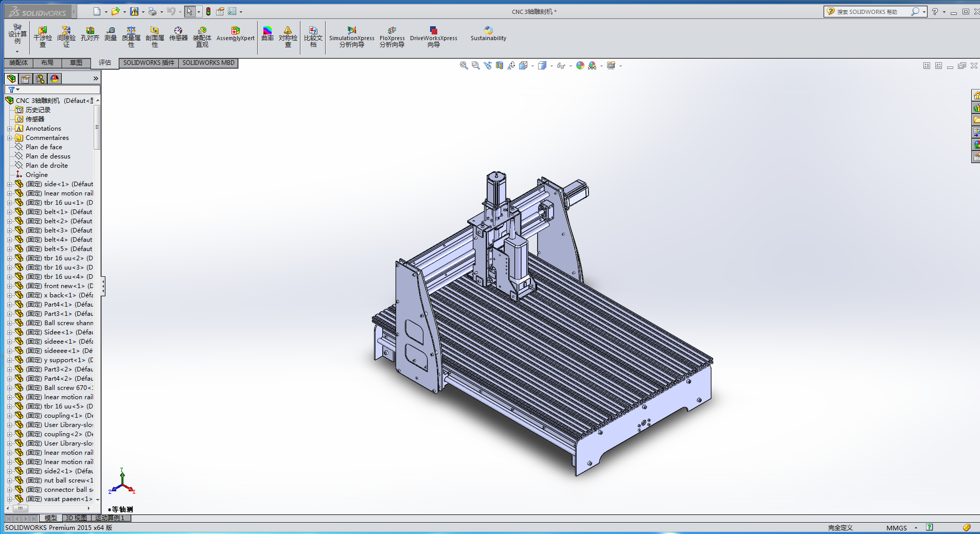Expand the belt<1> component node
980x534 pixels.
tap(9, 212)
